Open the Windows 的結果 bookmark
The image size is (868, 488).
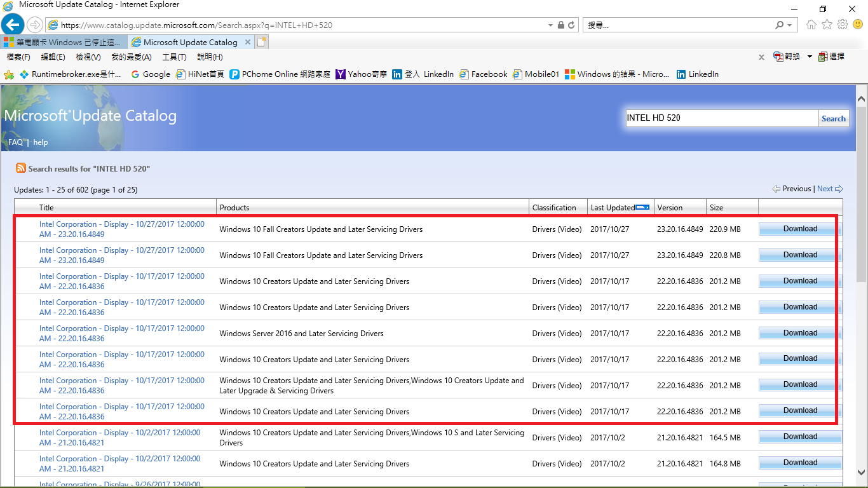pyautogui.click(x=617, y=74)
